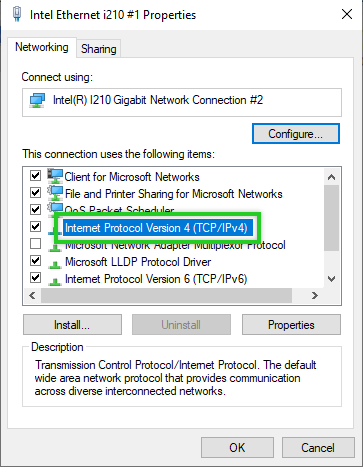363x467 pixels.
Task: Click the Client for Microsoft Networks icon
Action: pyautogui.click(x=55, y=176)
